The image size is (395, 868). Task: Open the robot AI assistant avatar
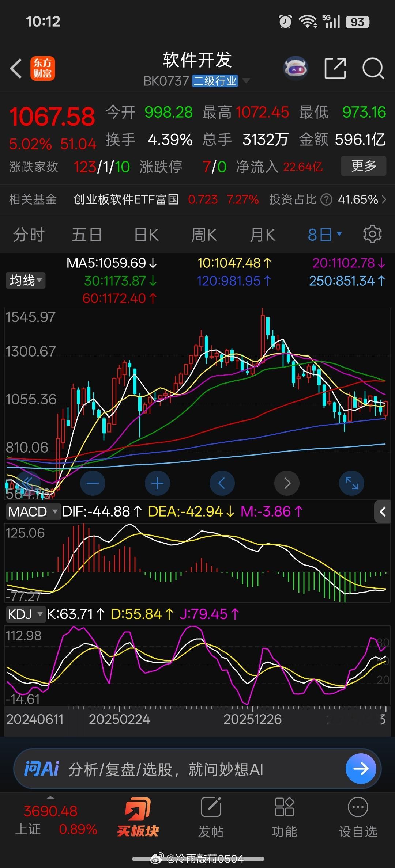[296, 68]
